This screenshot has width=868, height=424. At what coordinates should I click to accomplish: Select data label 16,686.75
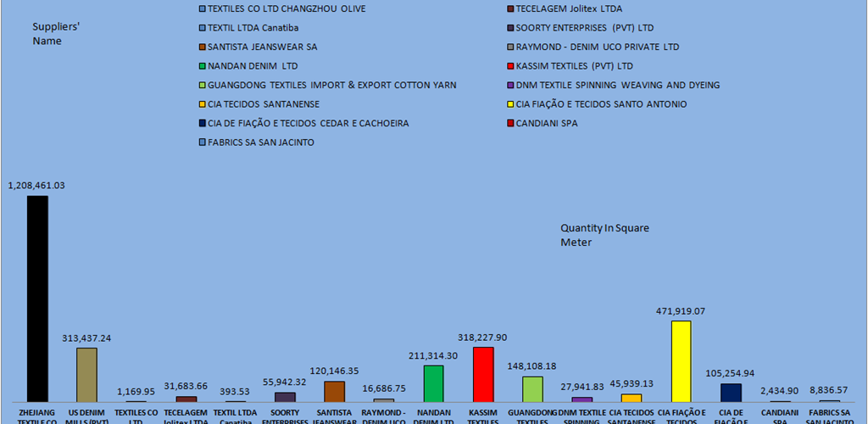[384, 388]
